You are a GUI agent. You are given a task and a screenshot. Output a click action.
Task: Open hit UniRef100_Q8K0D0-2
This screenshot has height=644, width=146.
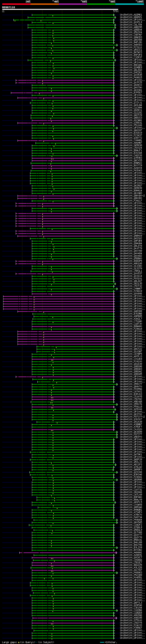click(132, 196)
